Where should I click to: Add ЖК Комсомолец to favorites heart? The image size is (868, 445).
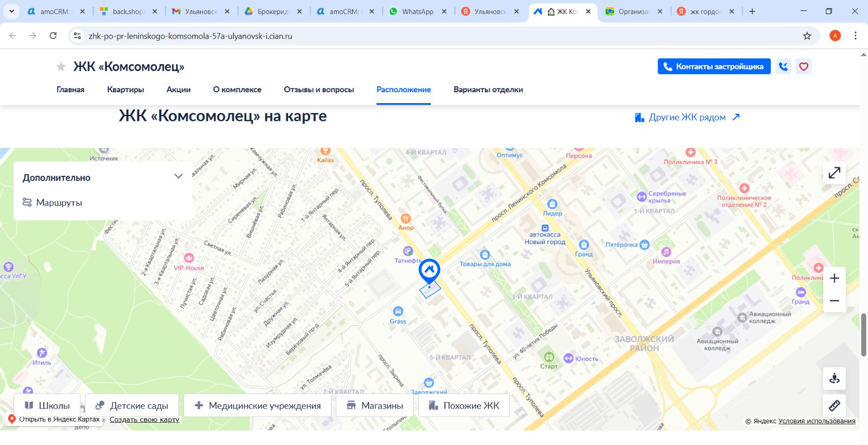coord(803,67)
